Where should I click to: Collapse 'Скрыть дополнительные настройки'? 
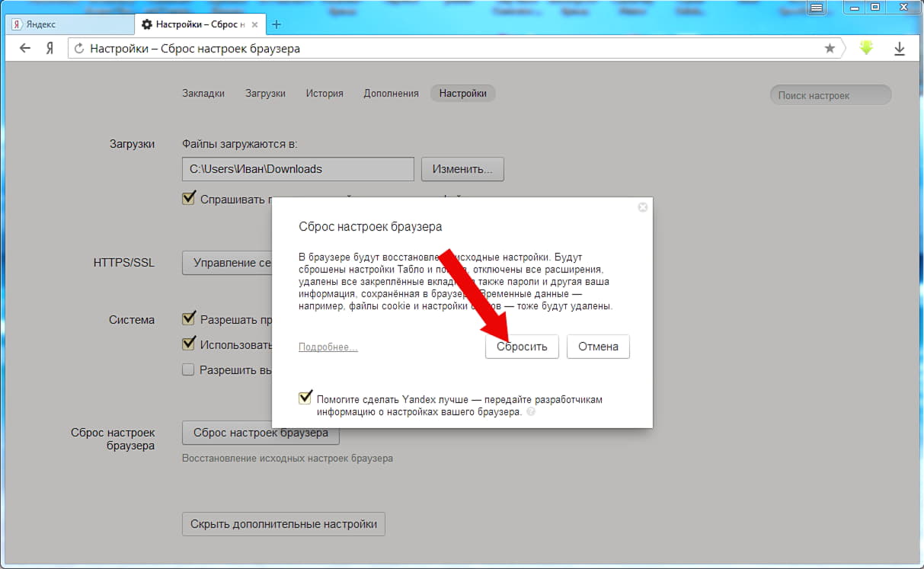tap(283, 524)
